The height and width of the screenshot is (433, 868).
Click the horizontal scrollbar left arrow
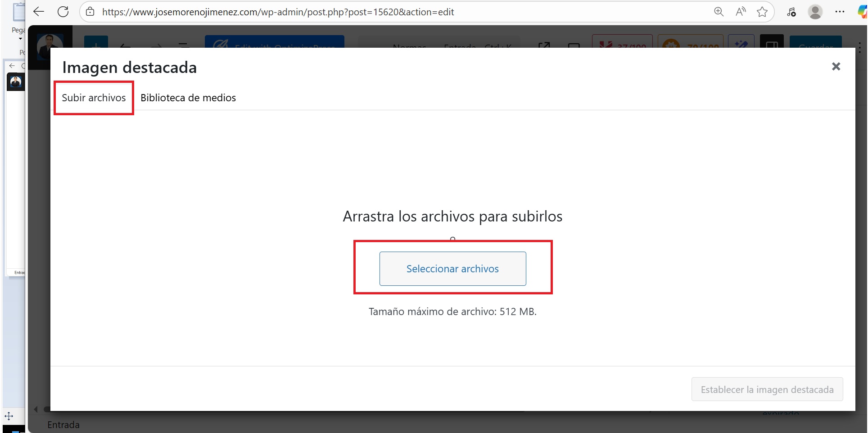pos(36,410)
